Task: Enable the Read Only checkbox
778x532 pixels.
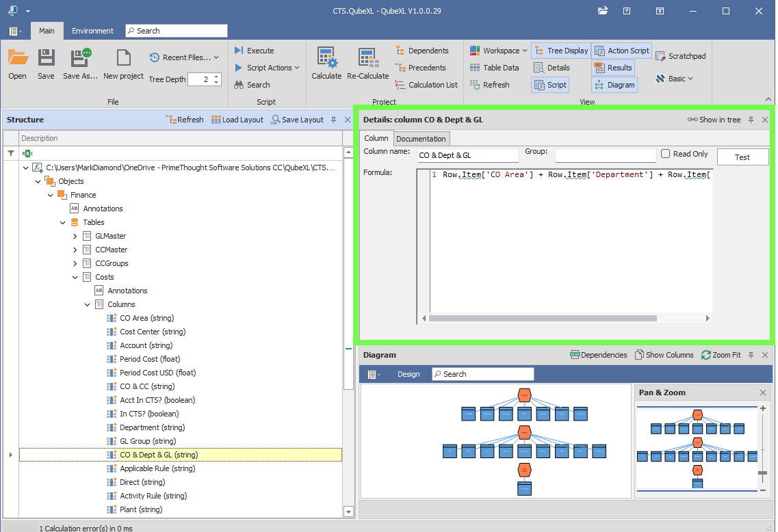Action: [666, 154]
